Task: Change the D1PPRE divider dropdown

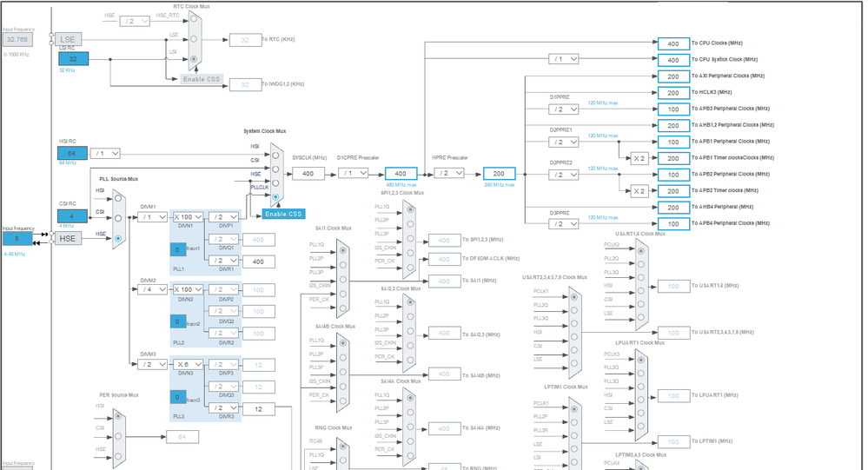Action: tap(564, 109)
